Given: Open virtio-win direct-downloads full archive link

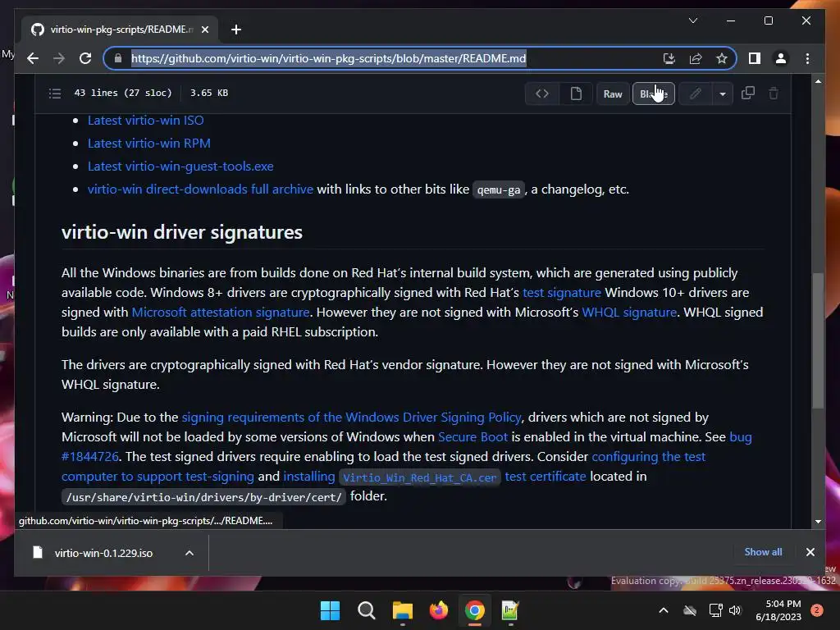Looking at the screenshot, I should point(200,189).
